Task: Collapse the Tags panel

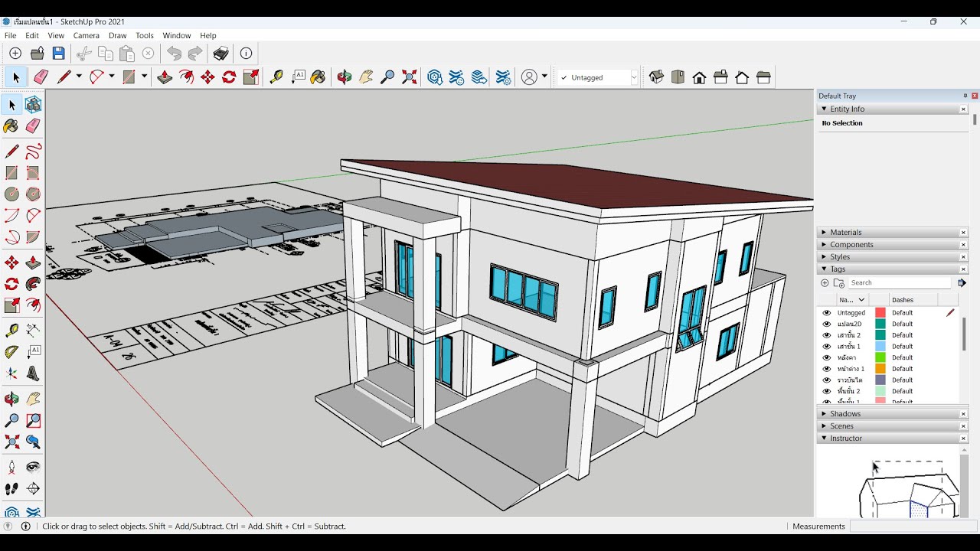Action: (x=824, y=269)
